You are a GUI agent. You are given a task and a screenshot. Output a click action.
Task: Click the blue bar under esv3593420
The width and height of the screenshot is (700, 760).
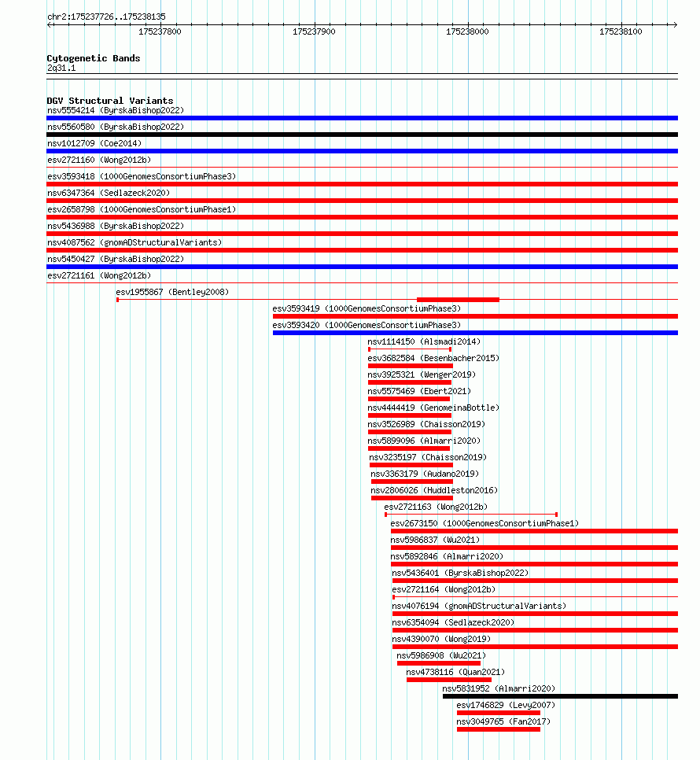pos(475,333)
